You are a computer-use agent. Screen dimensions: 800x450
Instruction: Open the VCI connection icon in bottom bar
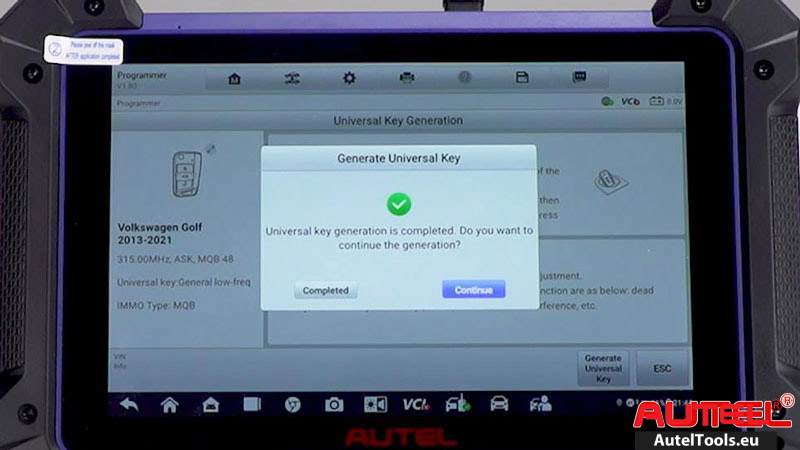point(416,404)
